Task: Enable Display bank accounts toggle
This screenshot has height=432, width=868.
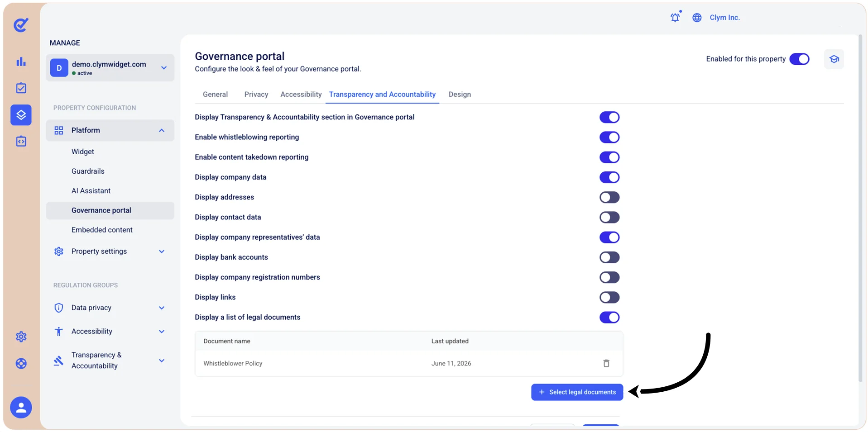Action: 609,257
